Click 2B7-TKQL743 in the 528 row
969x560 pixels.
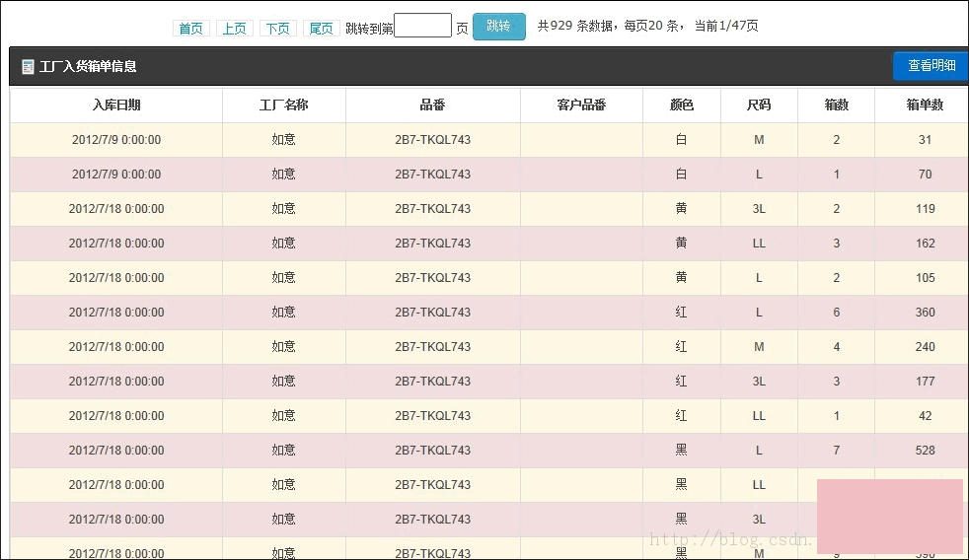[432, 451]
